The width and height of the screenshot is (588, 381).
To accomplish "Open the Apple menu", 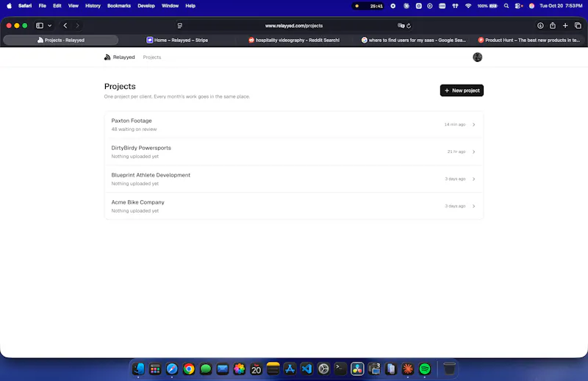I will pyautogui.click(x=10, y=6).
